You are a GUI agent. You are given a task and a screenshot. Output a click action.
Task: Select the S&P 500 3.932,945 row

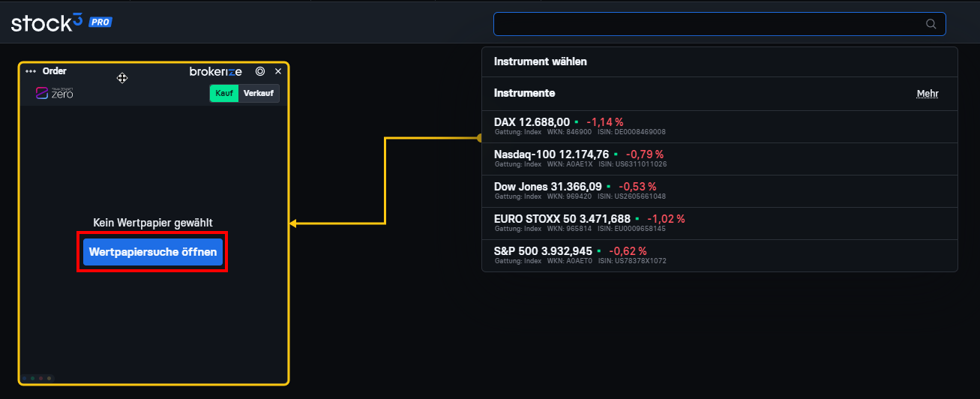(x=720, y=256)
